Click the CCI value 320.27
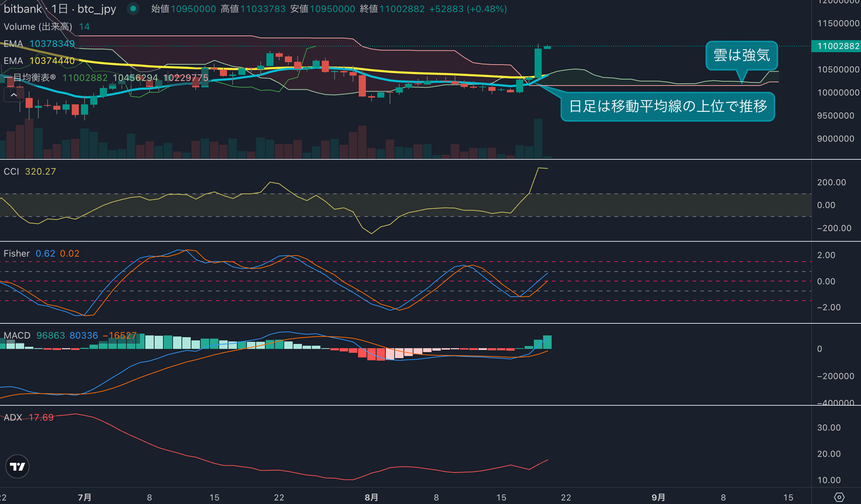The height and width of the screenshot is (504, 861). pyautogui.click(x=40, y=171)
